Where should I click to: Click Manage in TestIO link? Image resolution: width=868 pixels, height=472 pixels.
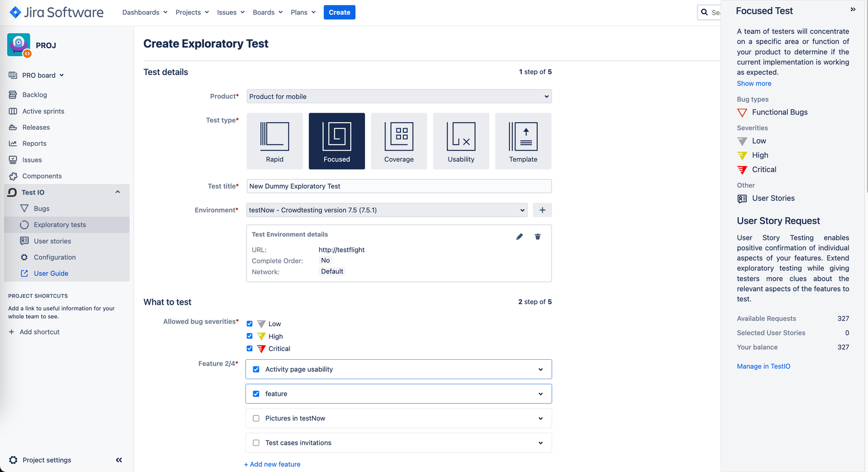[x=763, y=367]
